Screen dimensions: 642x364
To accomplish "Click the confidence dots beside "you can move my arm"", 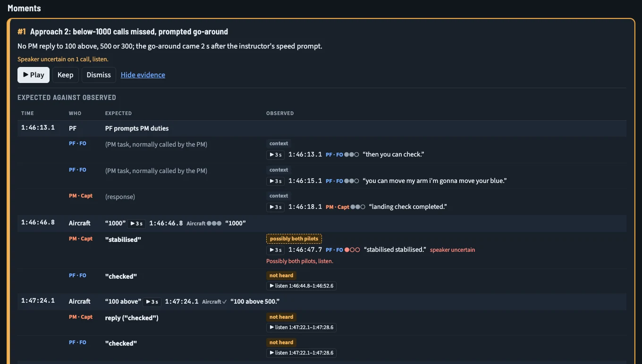I will click(x=352, y=181).
